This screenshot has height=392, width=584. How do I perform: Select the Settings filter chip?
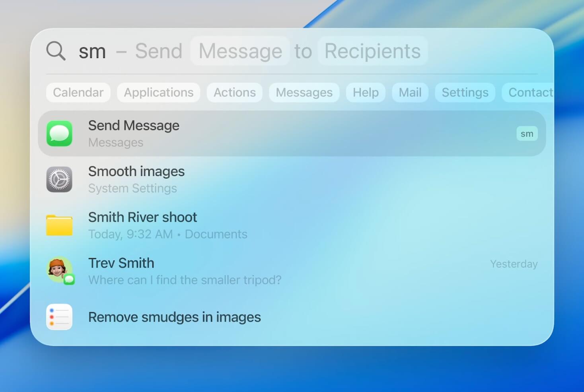(465, 93)
